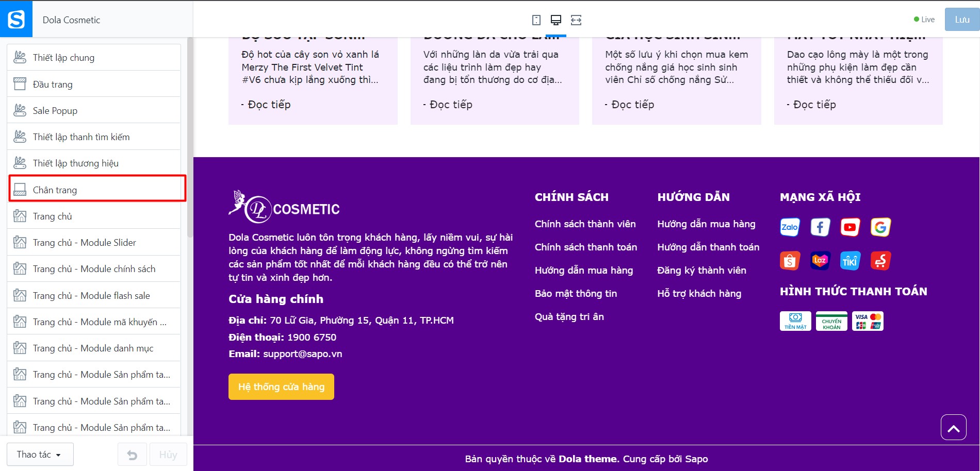Open Lazada store icon in footer
The height and width of the screenshot is (471, 980).
pyautogui.click(x=820, y=261)
